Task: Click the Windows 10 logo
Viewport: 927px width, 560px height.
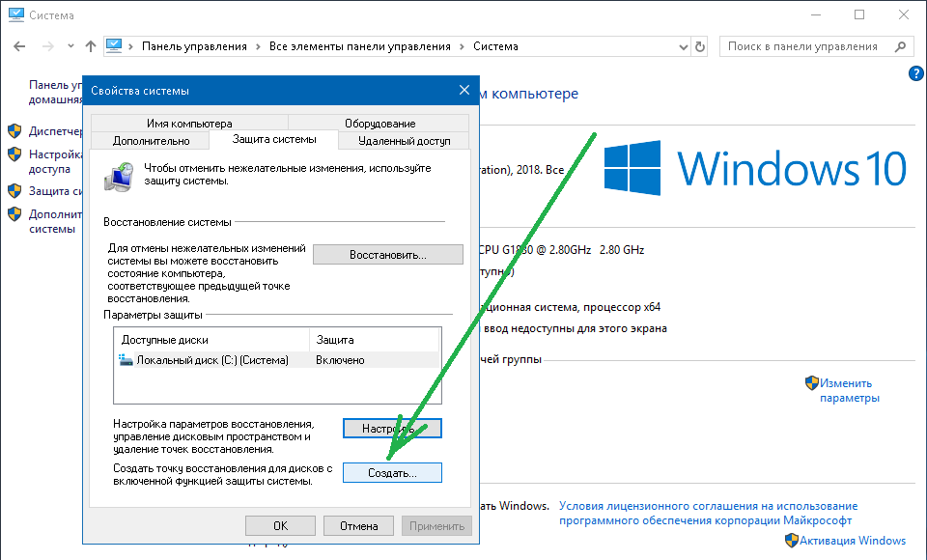Action: click(x=755, y=168)
